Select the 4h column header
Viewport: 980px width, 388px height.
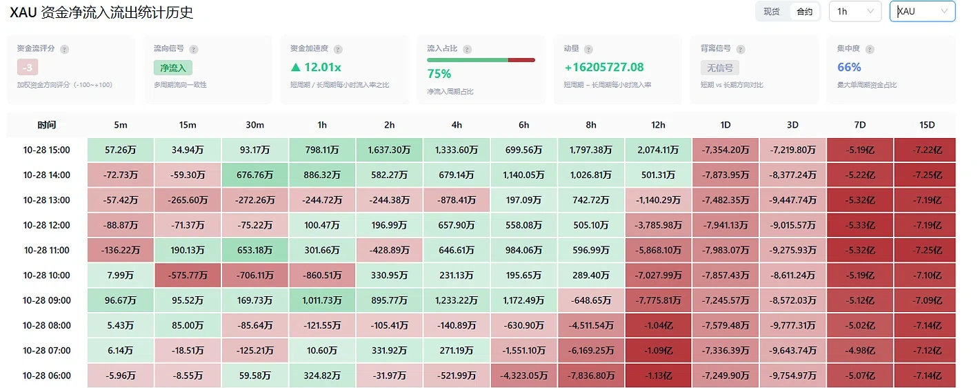[x=457, y=125]
